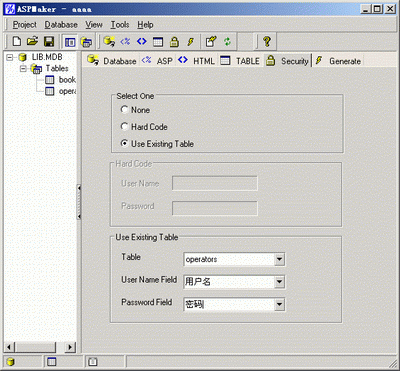The image size is (400, 371).
Task: Save the project with the floppy disk icon
Action: 49,42
